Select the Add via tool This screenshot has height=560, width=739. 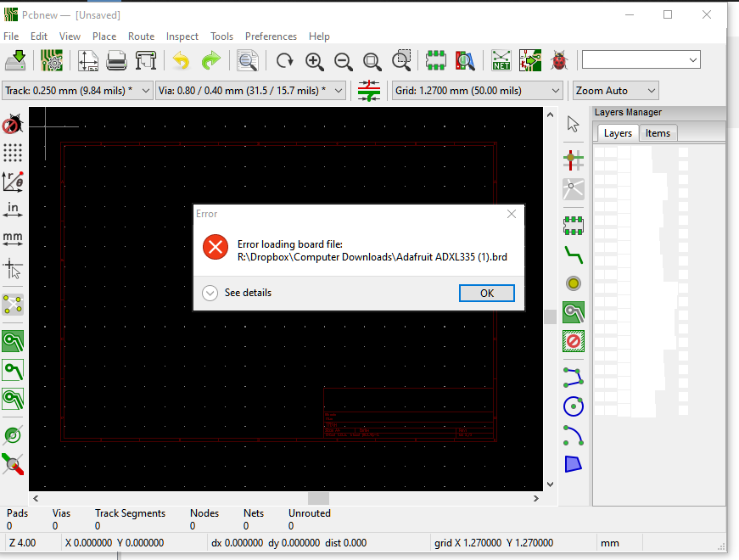coord(574,283)
